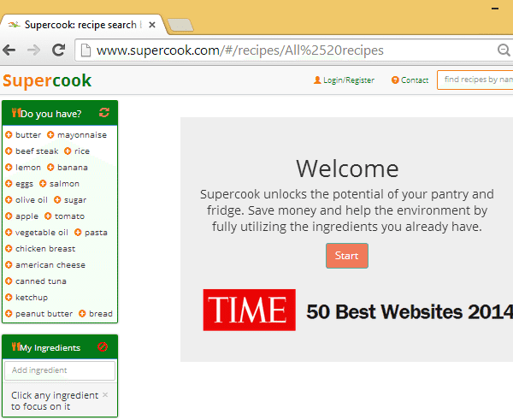
Task: Clear all My Ingredients with red icon
Action: pyautogui.click(x=103, y=346)
